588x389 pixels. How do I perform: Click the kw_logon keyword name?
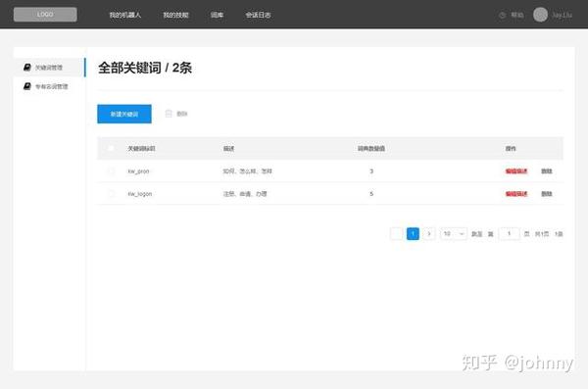(x=140, y=194)
